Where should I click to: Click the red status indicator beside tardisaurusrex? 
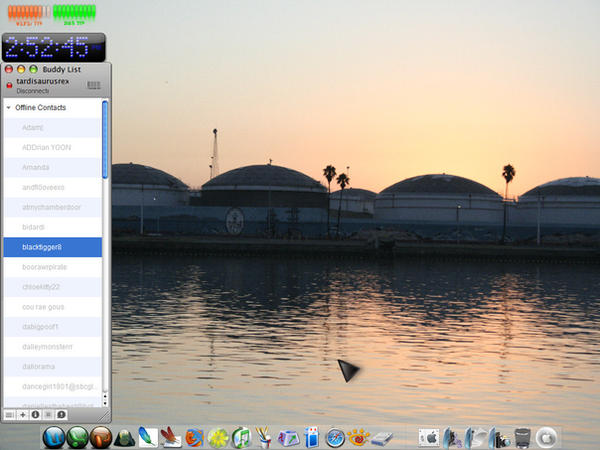pyautogui.click(x=9, y=85)
